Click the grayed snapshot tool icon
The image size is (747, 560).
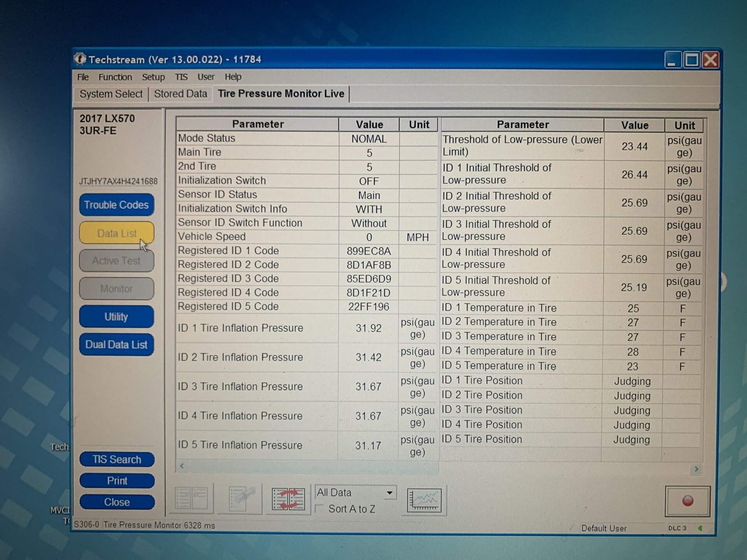tap(241, 498)
